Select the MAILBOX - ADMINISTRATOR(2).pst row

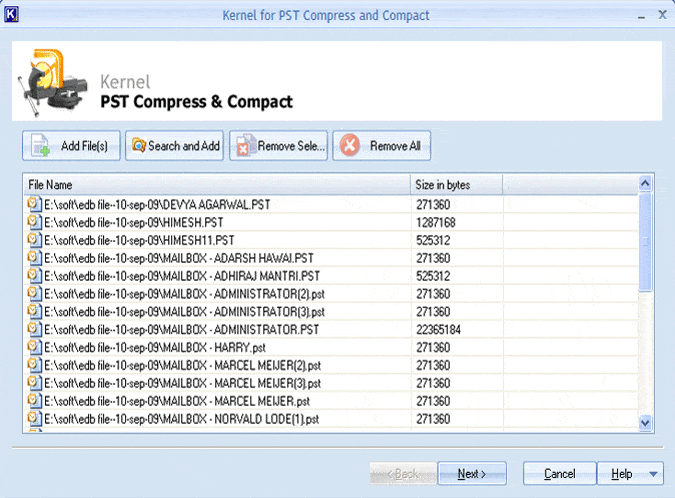331,294
